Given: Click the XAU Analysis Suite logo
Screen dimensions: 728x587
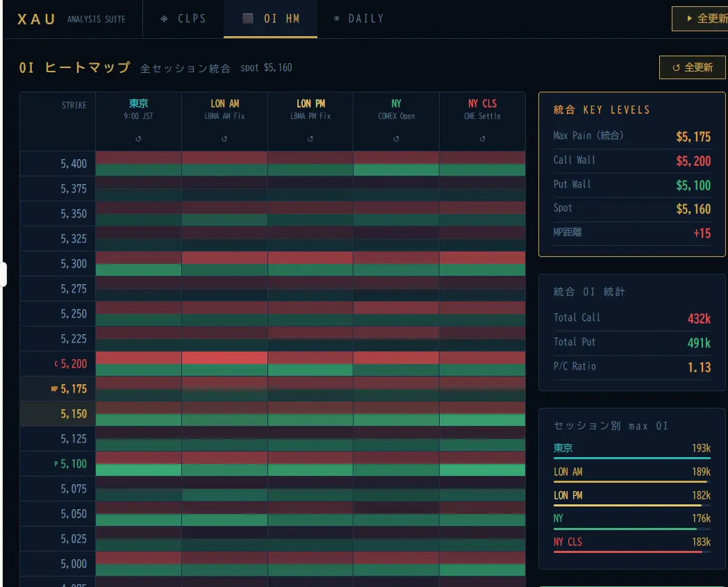Looking at the screenshot, I should click(72, 19).
